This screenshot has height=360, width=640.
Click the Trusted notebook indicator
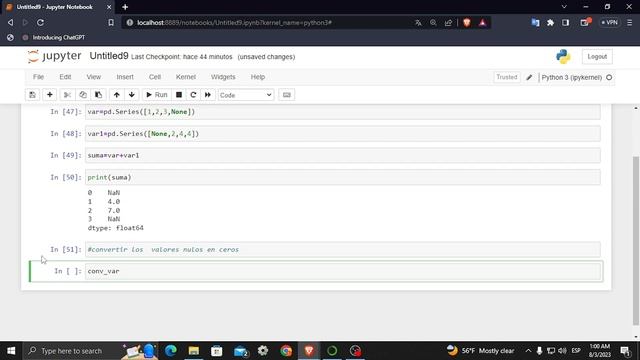tap(507, 77)
